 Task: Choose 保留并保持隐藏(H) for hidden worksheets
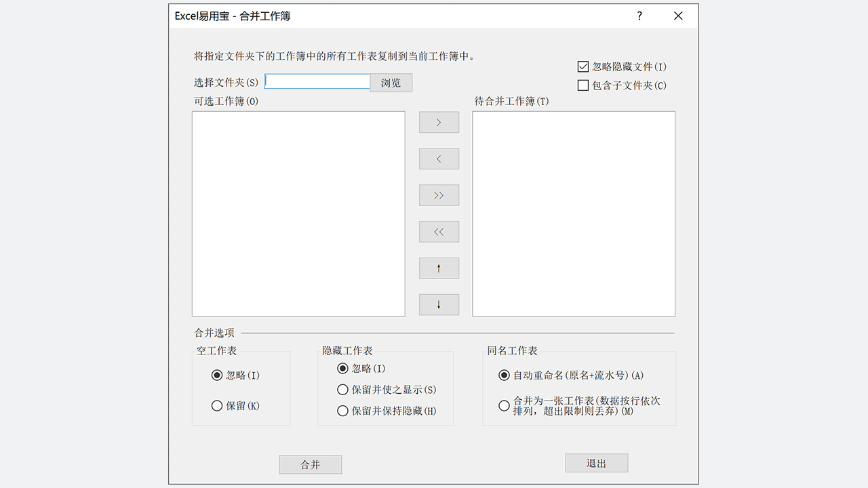coord(342,411)
